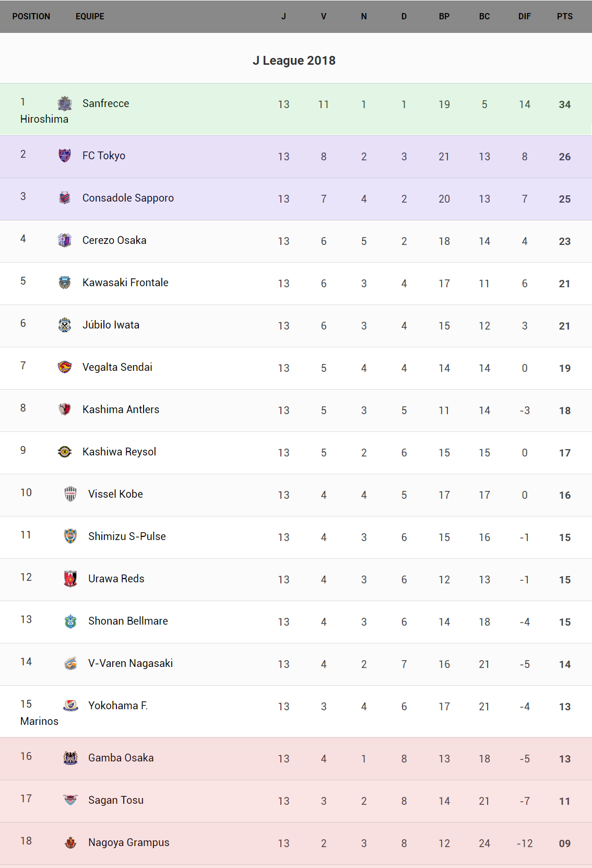This screenshot has width=592, height=868.
Task: Click the Gamba Osaka team logo
Action: click(70, 758)
